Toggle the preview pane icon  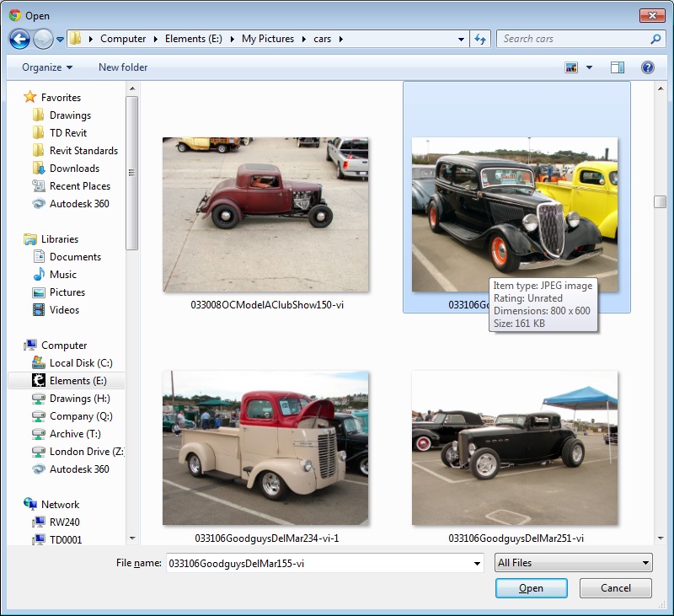[x=618, y=67]
